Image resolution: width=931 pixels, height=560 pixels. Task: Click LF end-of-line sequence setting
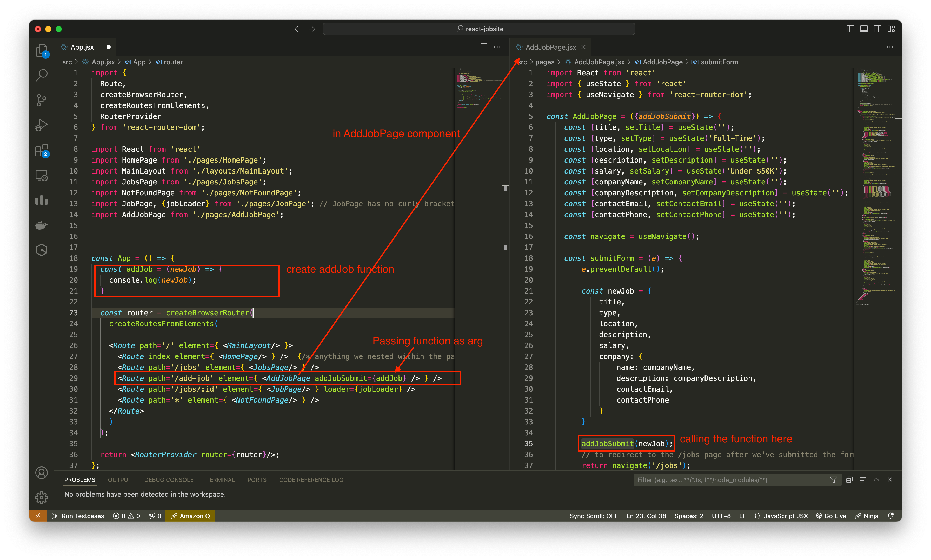(x=742, y=516)
